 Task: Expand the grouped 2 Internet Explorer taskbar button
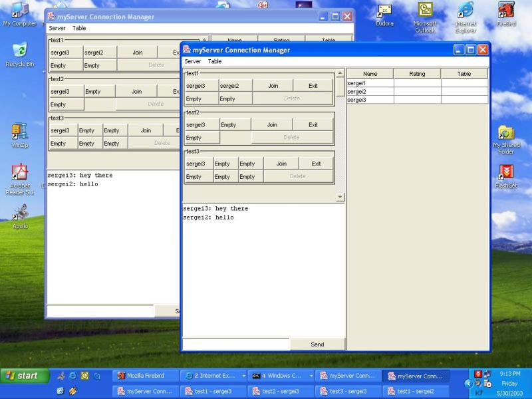tap(212, 375)
